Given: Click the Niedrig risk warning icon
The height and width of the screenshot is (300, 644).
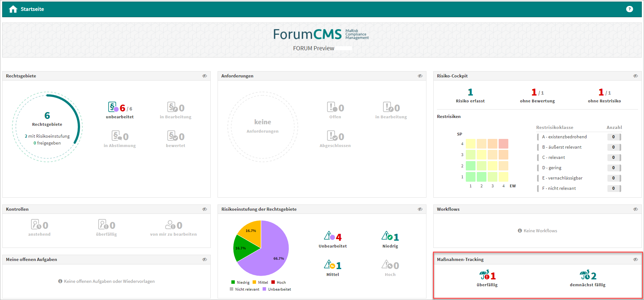Looking at the screenshot, I should (387, 236).
